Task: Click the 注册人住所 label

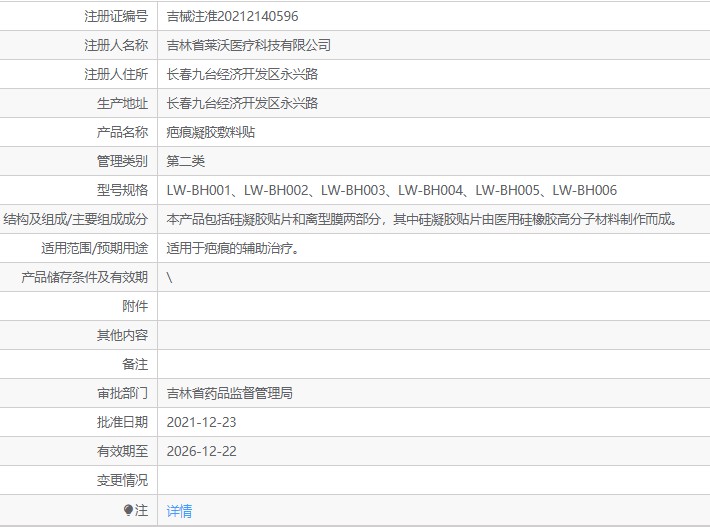Action: [116, 74]
